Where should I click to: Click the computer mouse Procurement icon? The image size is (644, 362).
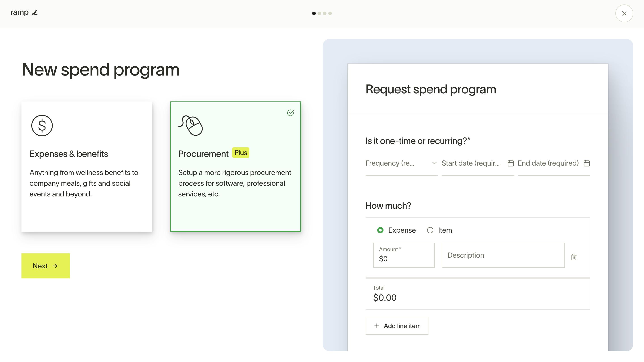191,126
